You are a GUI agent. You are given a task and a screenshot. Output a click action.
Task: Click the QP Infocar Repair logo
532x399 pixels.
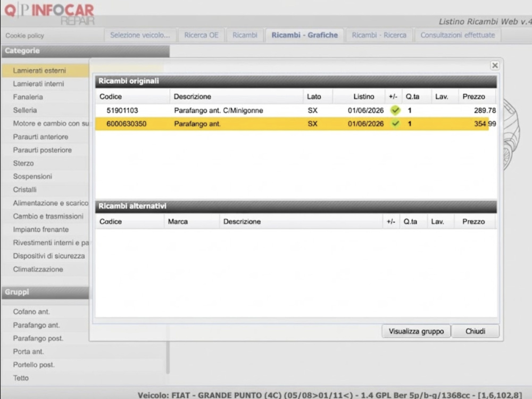pos(49,14)
